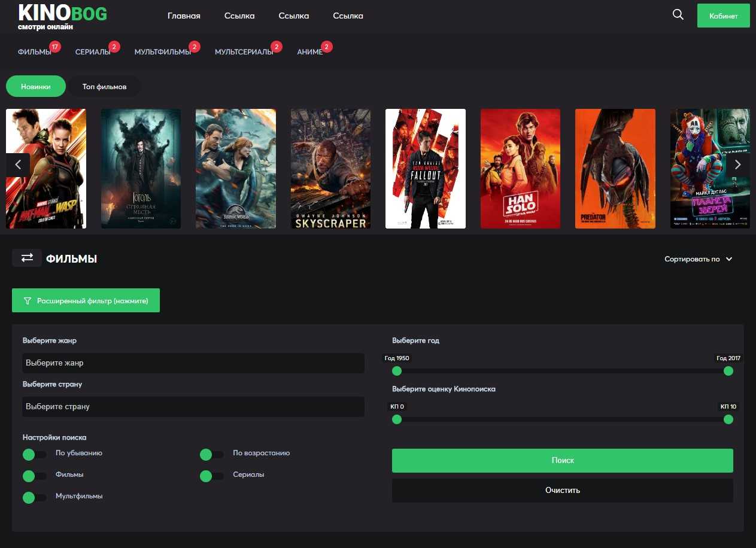Click the Очистить button
The width and height of the screenshot is (756, 548).
pyautogui.click(x=563, y=491)
